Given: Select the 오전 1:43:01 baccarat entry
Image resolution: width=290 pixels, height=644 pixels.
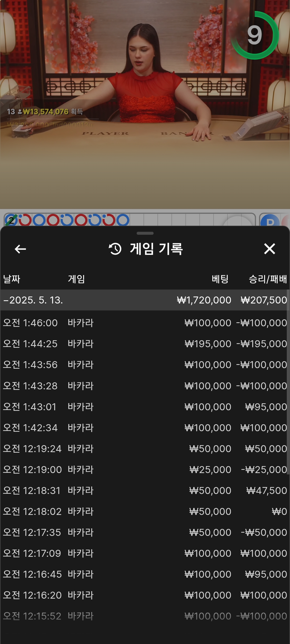Looking at the screenshot, I should tap(145, 407).
